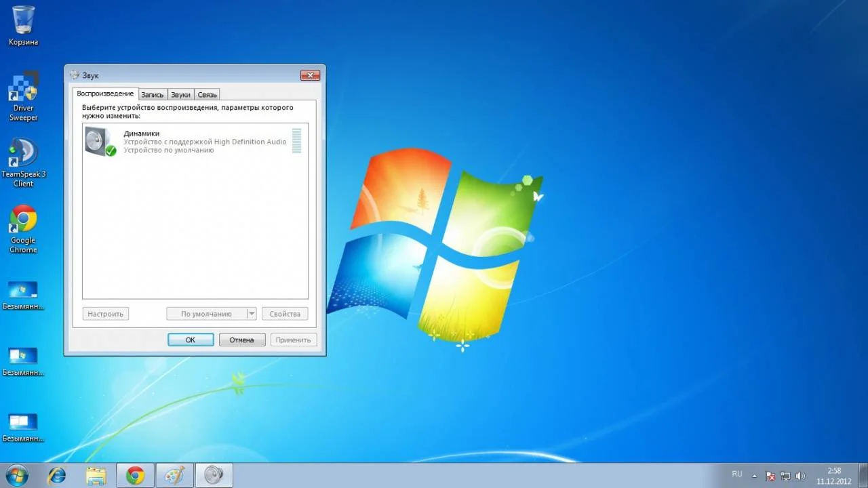Confirm the dialog with OK
This screenshot has height=488, width=868.
point(191,340)
